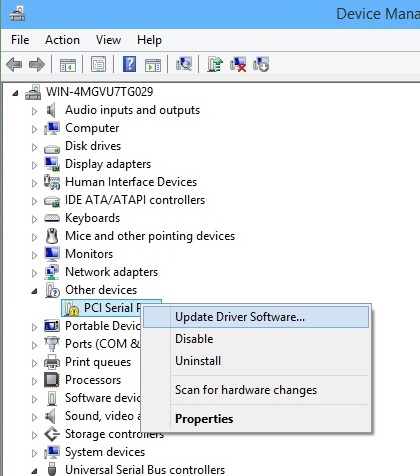420x476 pixels.
Task: Click the mouse icon beside Mice and other pointing devices
Action: (52, 236)
